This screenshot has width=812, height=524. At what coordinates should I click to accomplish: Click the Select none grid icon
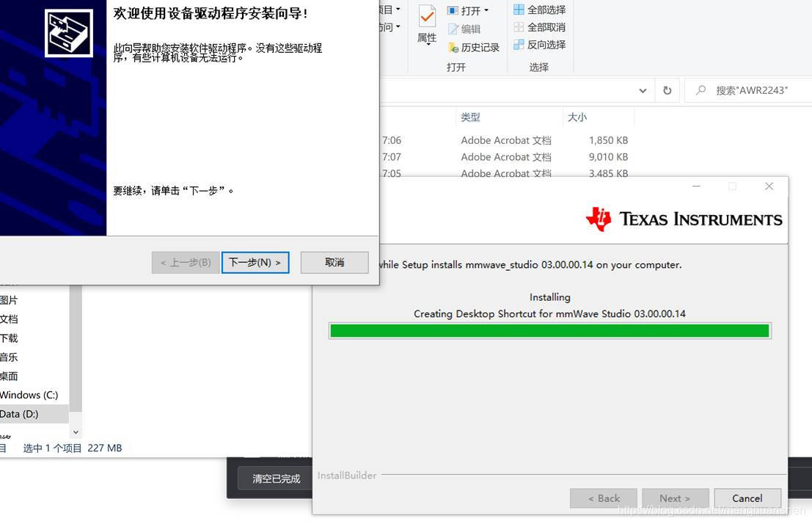point(519,27)
